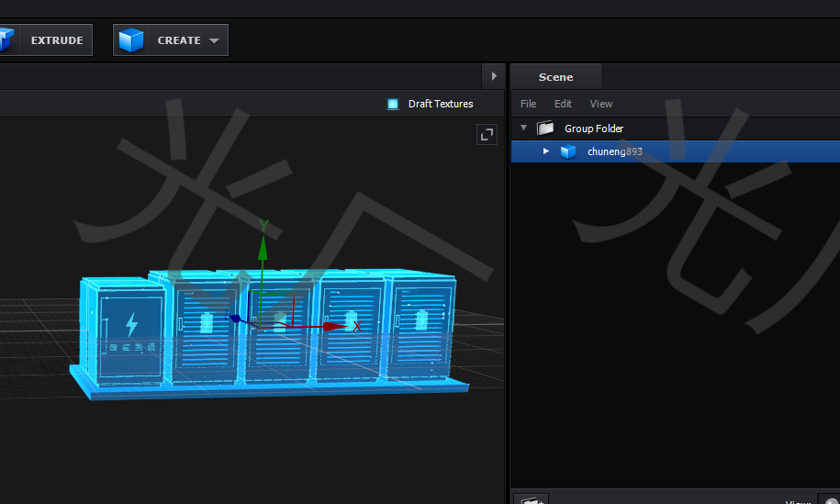Collapse the panel using the right-pointing arrow

(494, 76)
